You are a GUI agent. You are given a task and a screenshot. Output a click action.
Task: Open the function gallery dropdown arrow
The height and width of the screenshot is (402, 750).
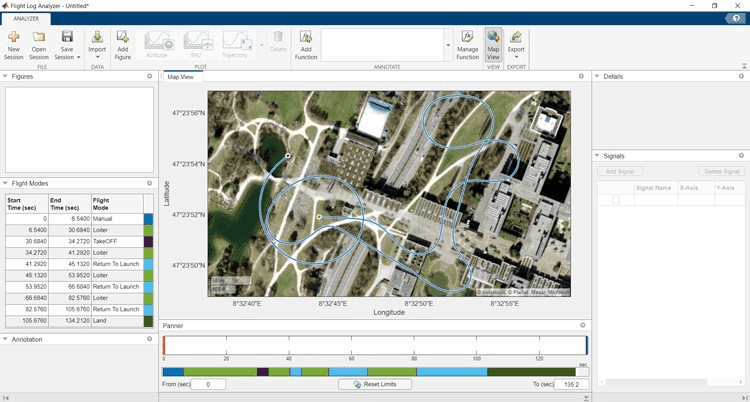448,45
